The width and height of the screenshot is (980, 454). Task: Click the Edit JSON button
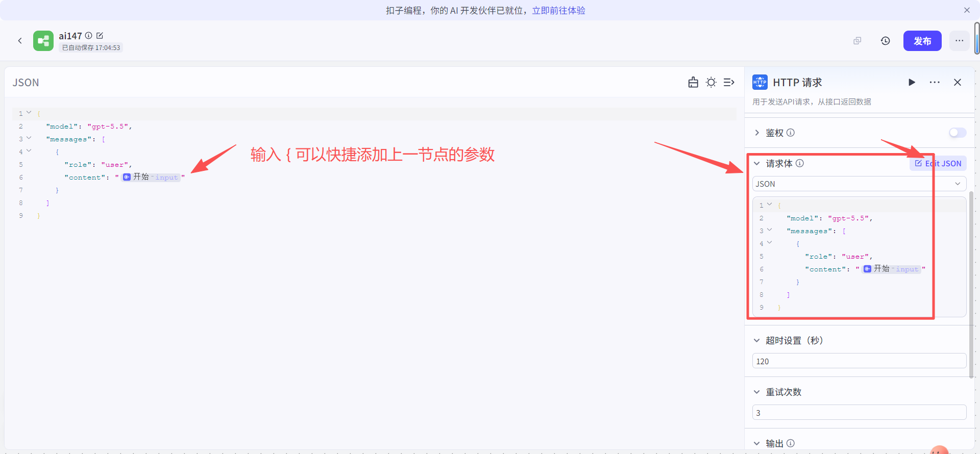[x=938, y=163]
